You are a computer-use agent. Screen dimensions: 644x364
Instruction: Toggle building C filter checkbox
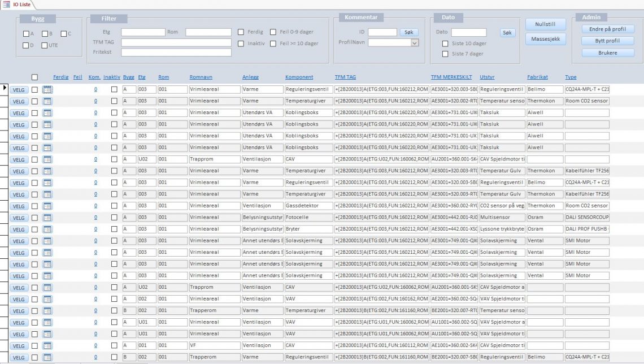tap(64, 34)
